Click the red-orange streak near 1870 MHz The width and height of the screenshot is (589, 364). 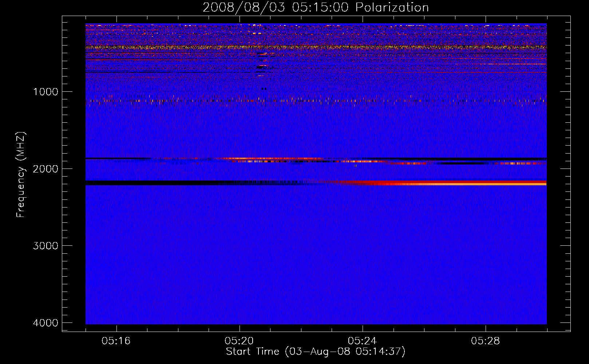(269, 159)
